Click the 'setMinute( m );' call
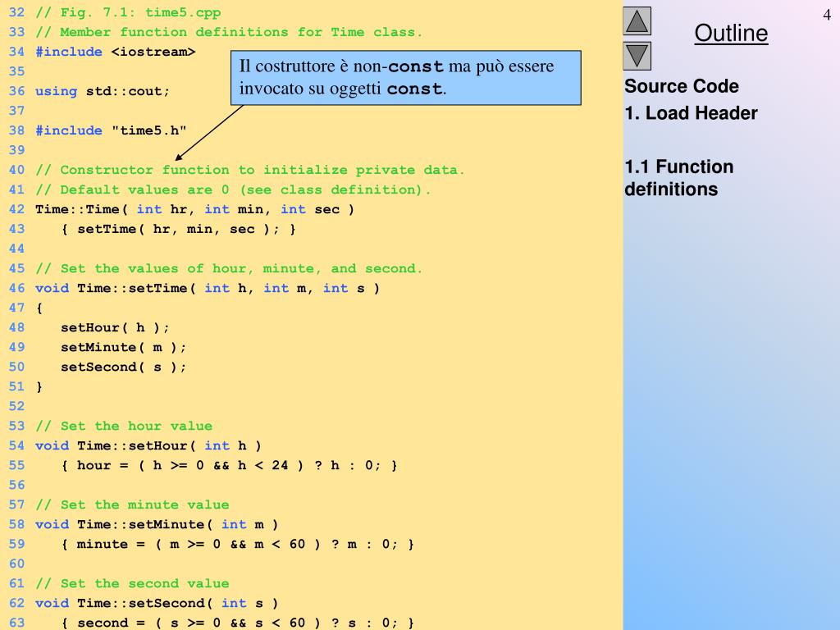The width and height of the screenshot is (840, 630). 123,347
